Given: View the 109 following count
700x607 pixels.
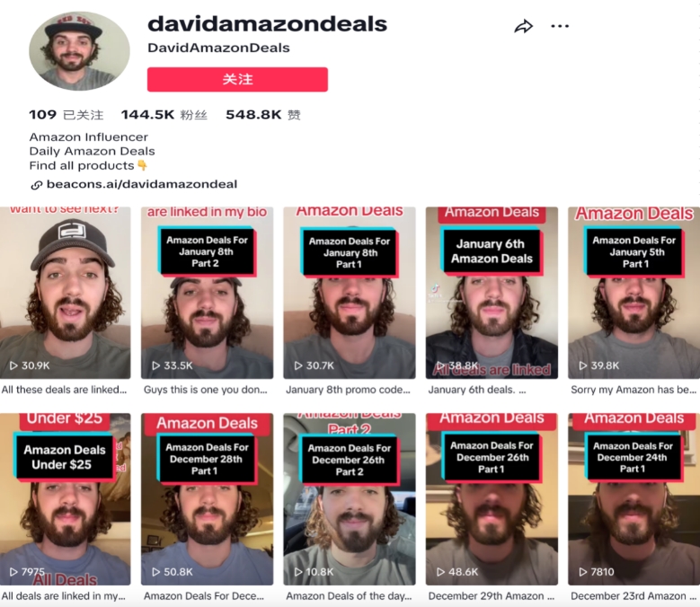Looking at the screenshot, I should click(x=66, y=115).
